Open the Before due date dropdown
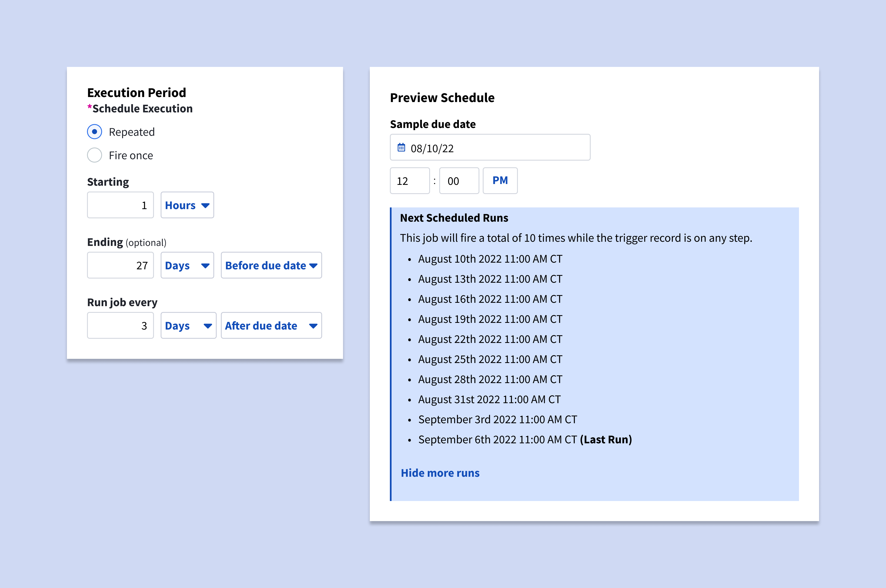The width and height of the screenshot is (886, 588). pos(271,266)
